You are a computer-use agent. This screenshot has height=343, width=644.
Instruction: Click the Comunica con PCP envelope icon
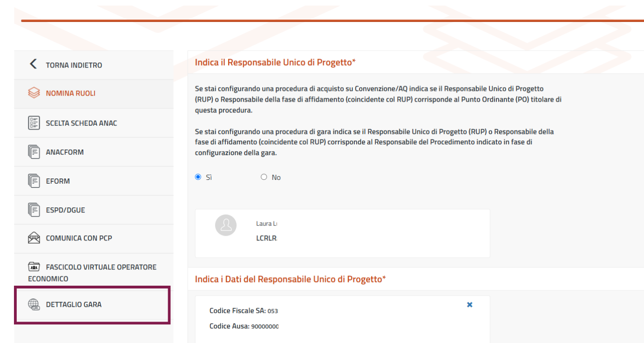click(x=34, y=238)
